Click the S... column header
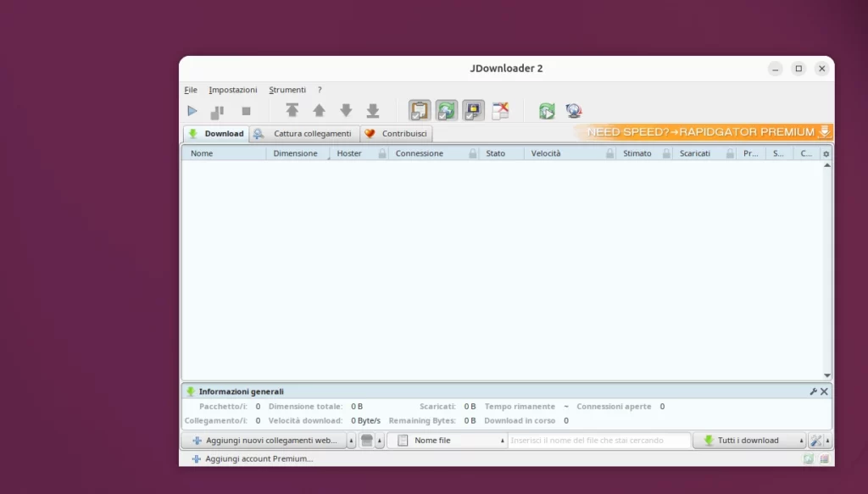The image size is (868, 494). pyautogui.click(x=779, y=153)
